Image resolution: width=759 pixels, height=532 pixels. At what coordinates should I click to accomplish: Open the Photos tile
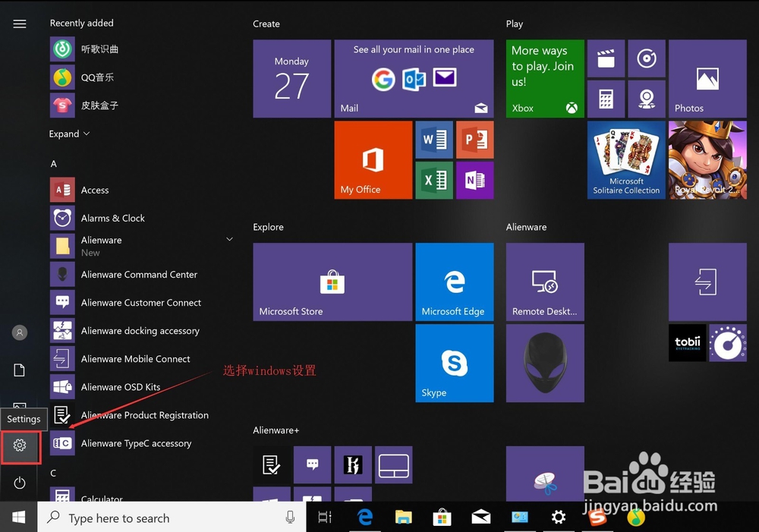(x=707, y=78)
